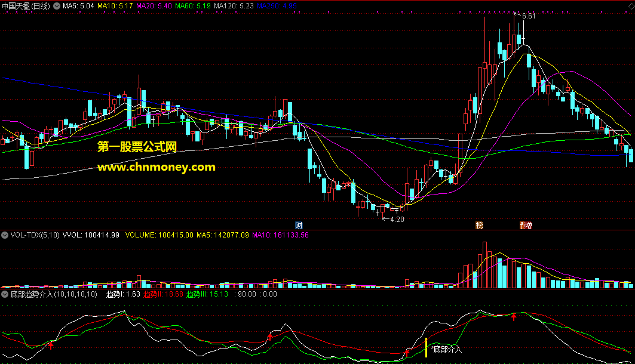
Task: Open the dropdown beside 中国天楹(日线) title
Action: tap(57, 6)
